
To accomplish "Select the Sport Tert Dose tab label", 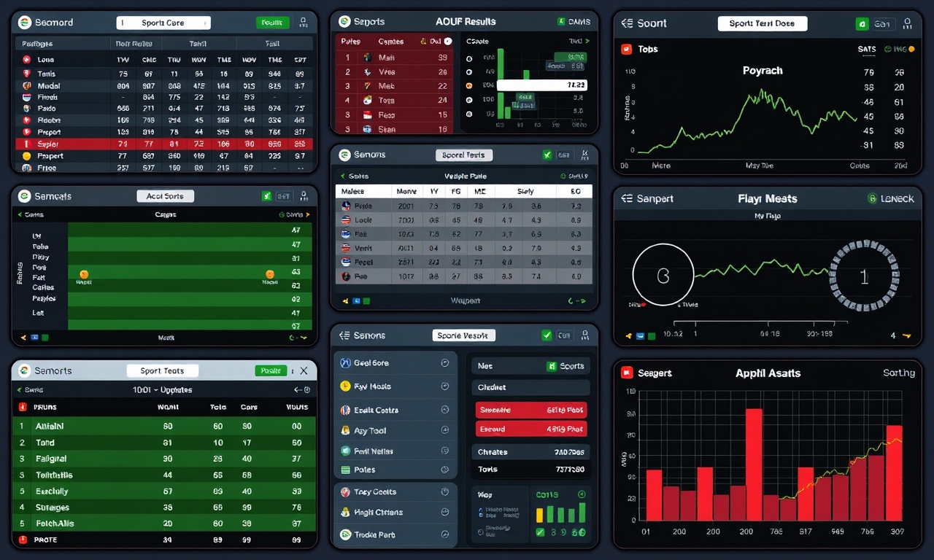I will tap(762, 23).
